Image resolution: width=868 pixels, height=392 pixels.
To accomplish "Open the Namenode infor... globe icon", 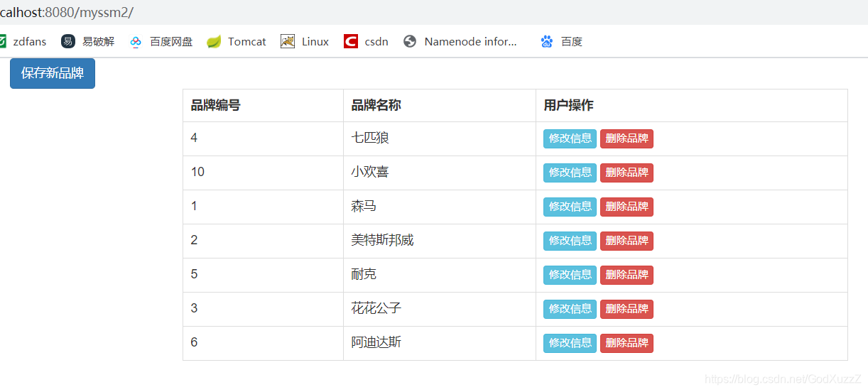I will (410, 41).
